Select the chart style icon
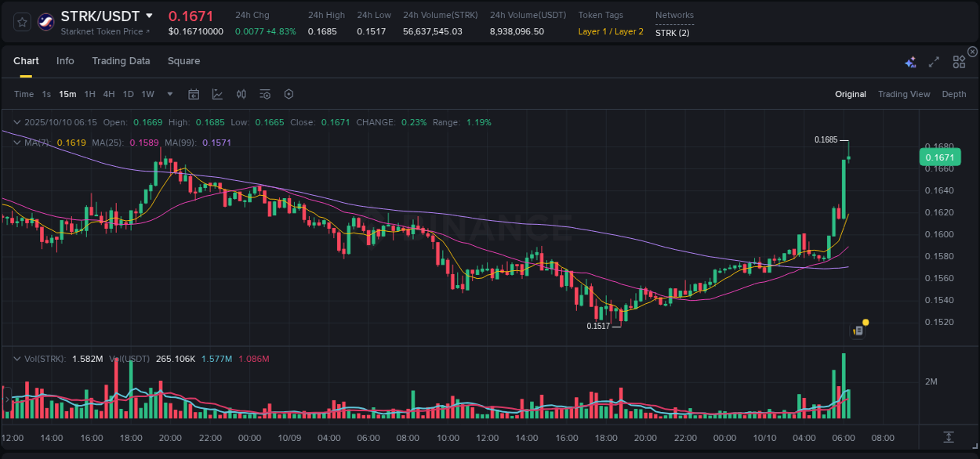Screen dimensions: 980x459 (217, 93)
